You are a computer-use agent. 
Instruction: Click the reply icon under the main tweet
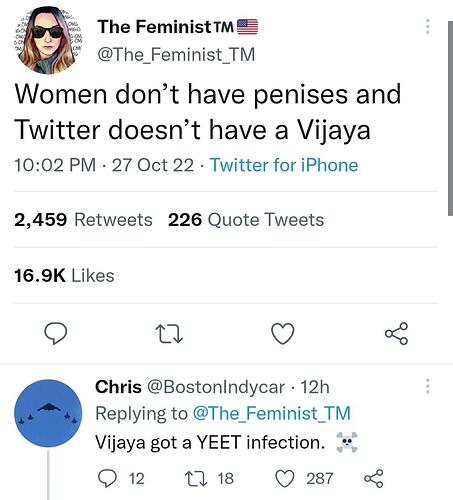(56, 333)
